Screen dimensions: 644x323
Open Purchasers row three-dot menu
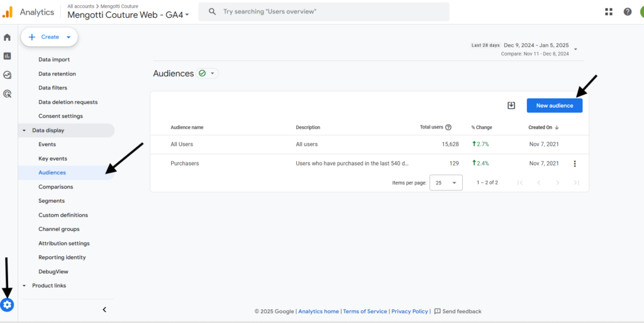(x=575, y=164)
